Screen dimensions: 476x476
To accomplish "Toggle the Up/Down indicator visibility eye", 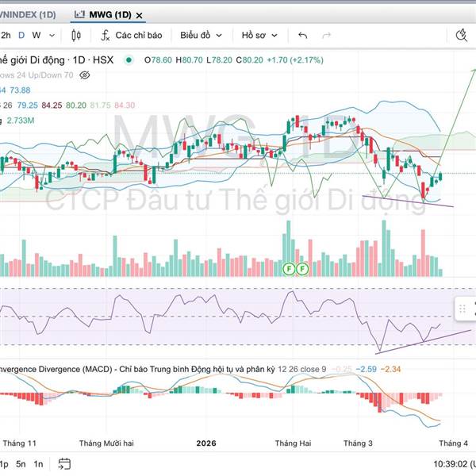I will (84, 75).
